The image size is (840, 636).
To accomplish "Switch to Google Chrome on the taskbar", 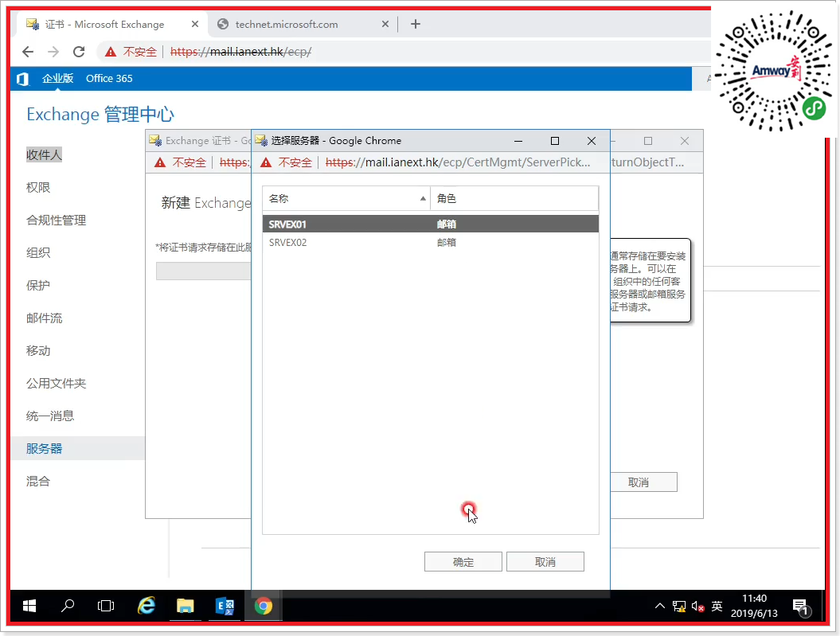I will coord(263,606).
